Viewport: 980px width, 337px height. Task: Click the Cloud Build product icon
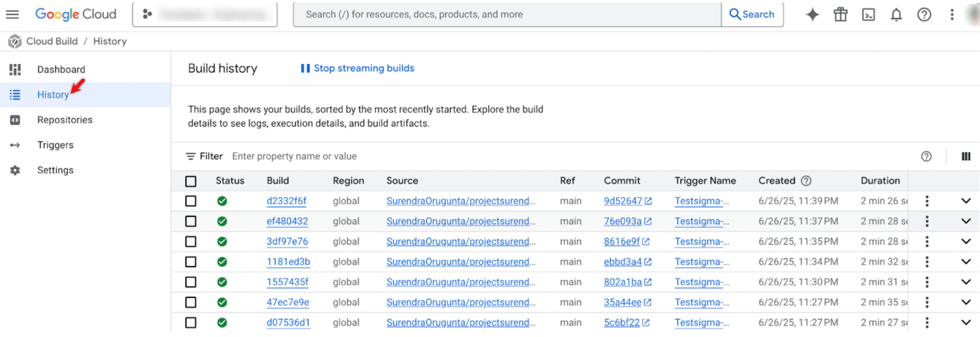tap(15, 41)
